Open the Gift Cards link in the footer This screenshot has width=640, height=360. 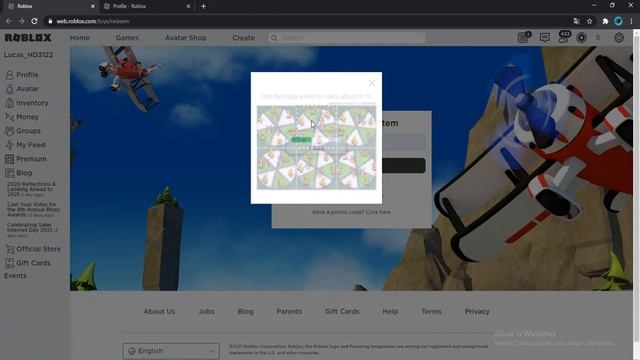coord(342,311)
